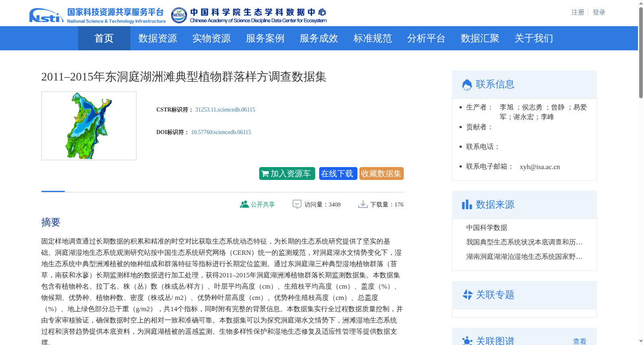Viewport: 644px width, 345px height.
Task: Click the 关联专题 panel heading
Action: [495, 295]
